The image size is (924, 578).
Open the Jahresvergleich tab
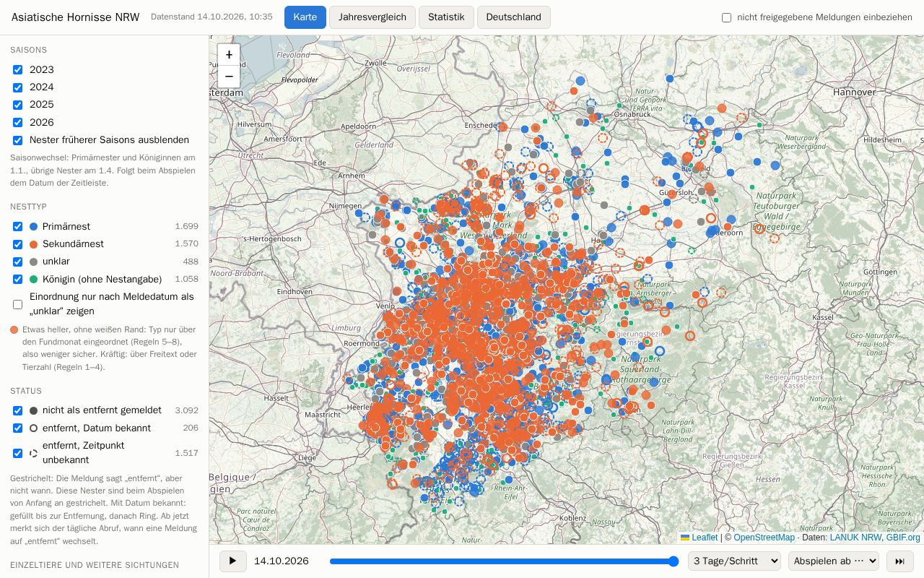[372, 17]
